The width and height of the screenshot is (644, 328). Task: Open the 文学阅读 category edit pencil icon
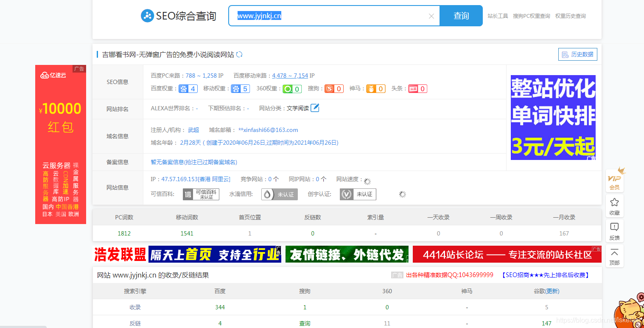coord(315,108)
